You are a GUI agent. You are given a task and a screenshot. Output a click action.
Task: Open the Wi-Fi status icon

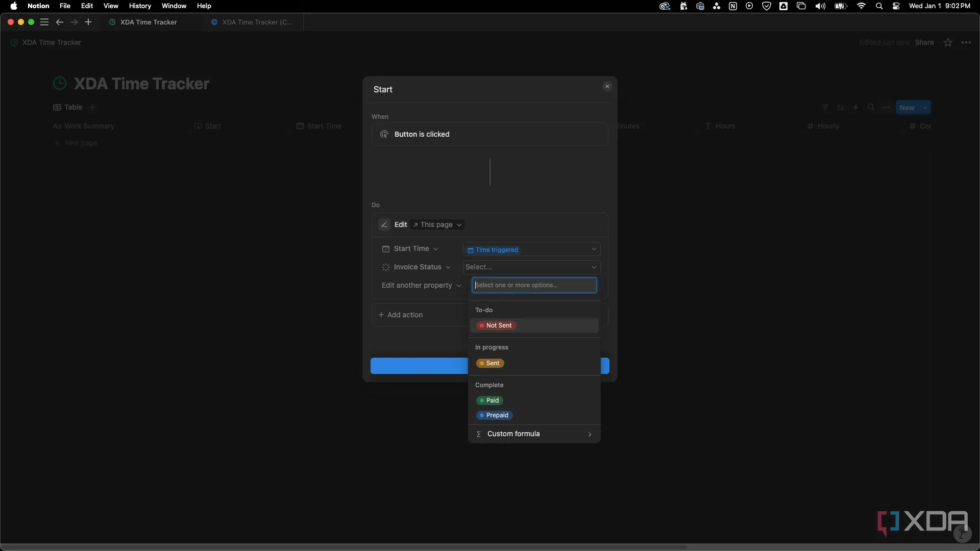(x=862, y=6)
